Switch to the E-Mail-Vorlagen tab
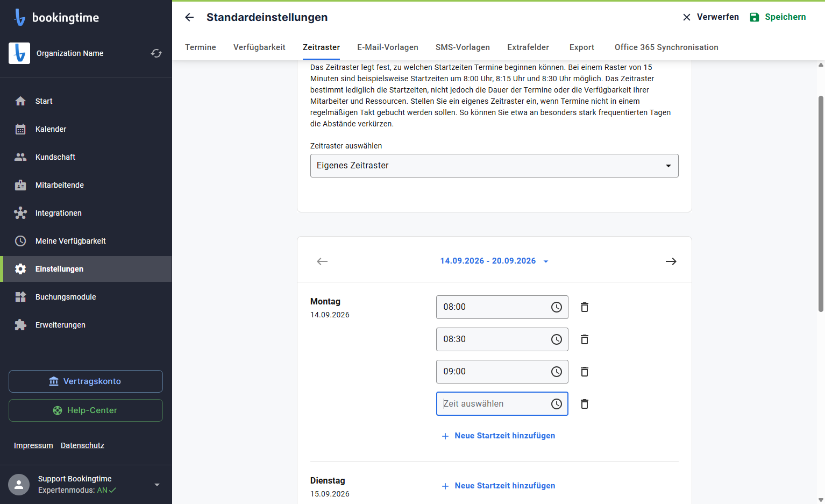Viewport: 825px width, 504px height. click(x=388, y=47)
